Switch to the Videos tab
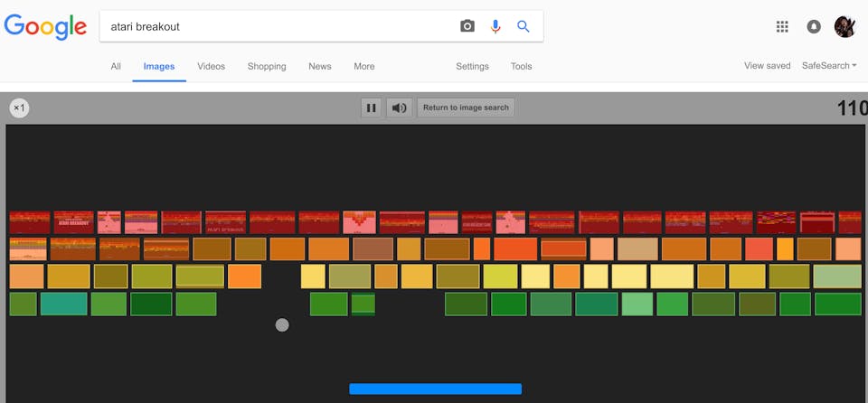868x403 pixels. tap(211, 66)
